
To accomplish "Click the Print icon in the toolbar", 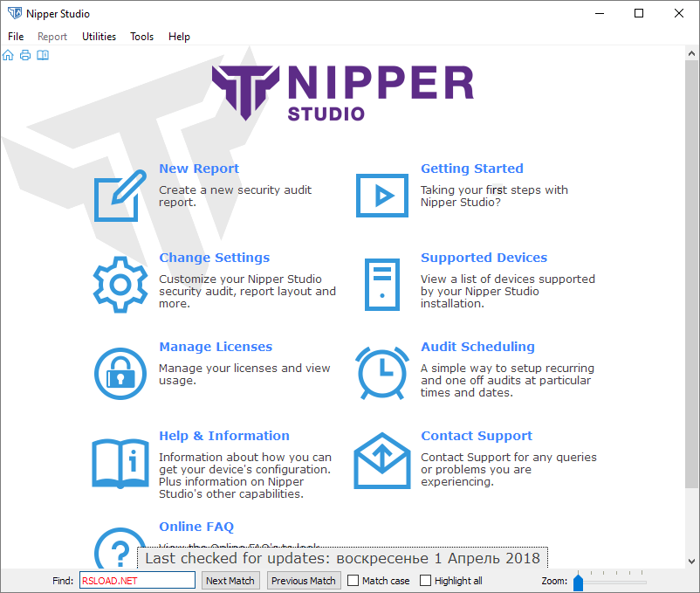I will click(x=24, y=54).
